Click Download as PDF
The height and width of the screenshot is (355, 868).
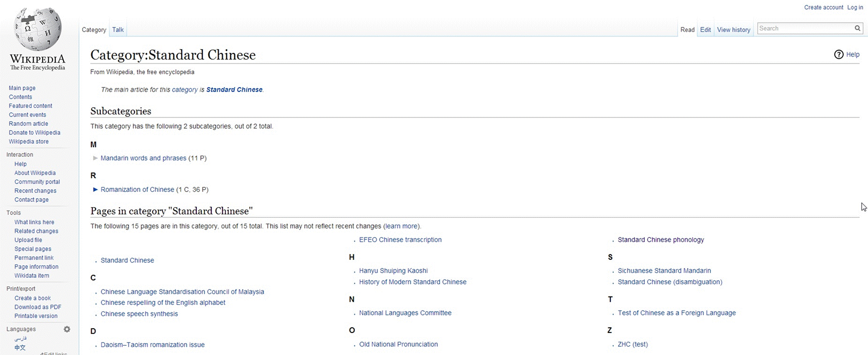pos(38,307)
